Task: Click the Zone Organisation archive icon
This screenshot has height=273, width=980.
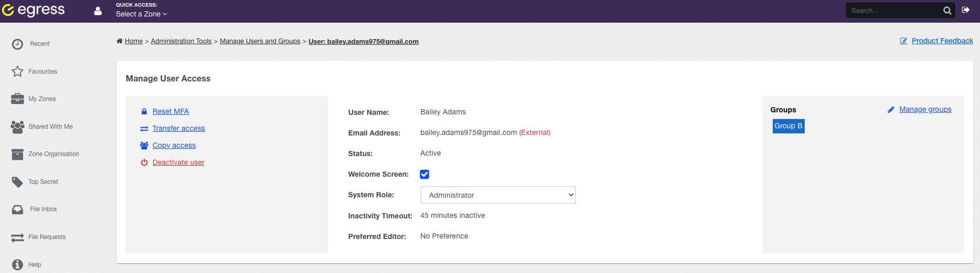Action: [x=18, y=154]
